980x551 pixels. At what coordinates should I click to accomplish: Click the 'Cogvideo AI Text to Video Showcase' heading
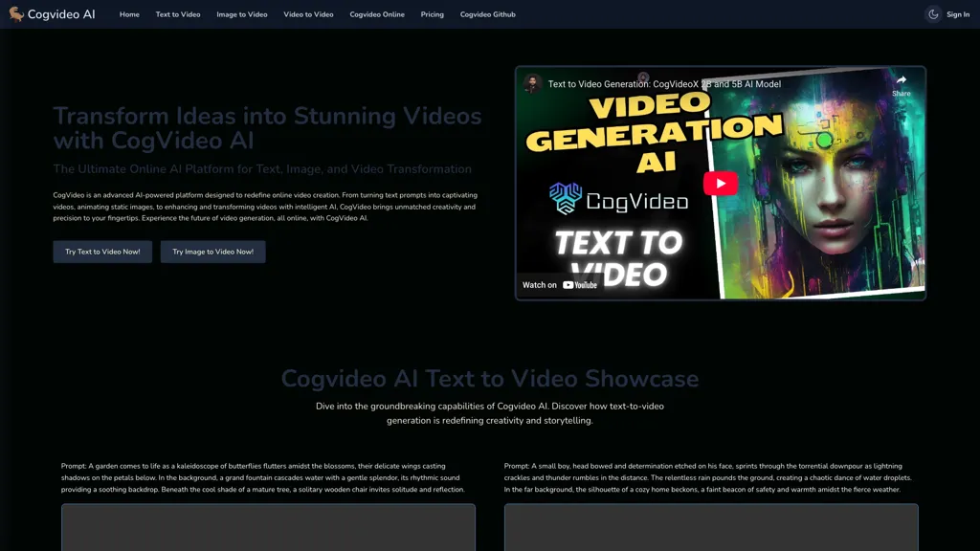click(x=490, y=379)
